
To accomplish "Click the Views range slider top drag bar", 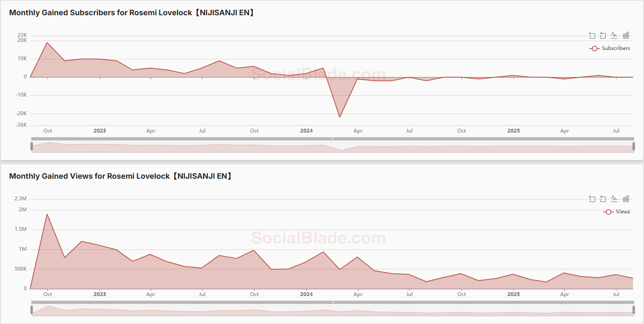I will [x=333, y=302].
